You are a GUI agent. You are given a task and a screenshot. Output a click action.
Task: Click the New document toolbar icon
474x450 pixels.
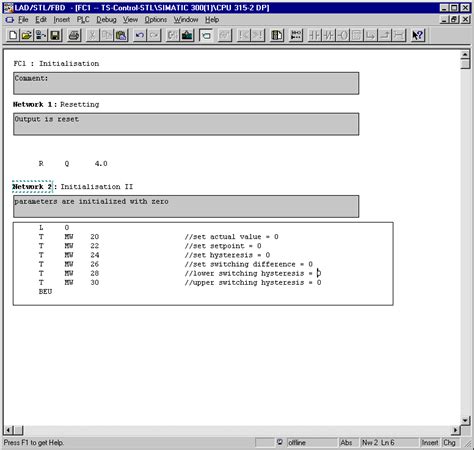point(13,35)
